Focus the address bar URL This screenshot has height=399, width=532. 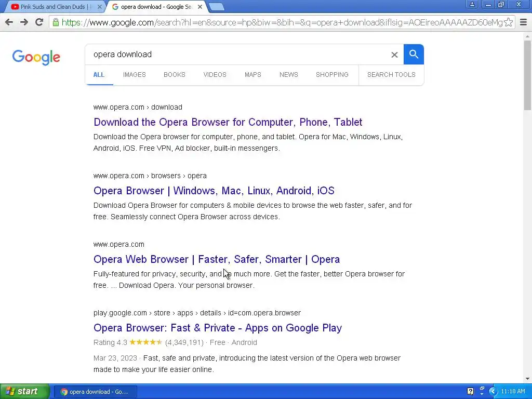click(x=282, y=22)
